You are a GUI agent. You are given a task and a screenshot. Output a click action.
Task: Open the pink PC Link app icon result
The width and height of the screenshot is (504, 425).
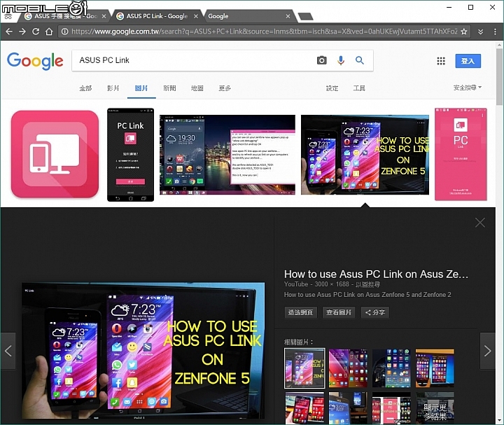tap(55, 154)
